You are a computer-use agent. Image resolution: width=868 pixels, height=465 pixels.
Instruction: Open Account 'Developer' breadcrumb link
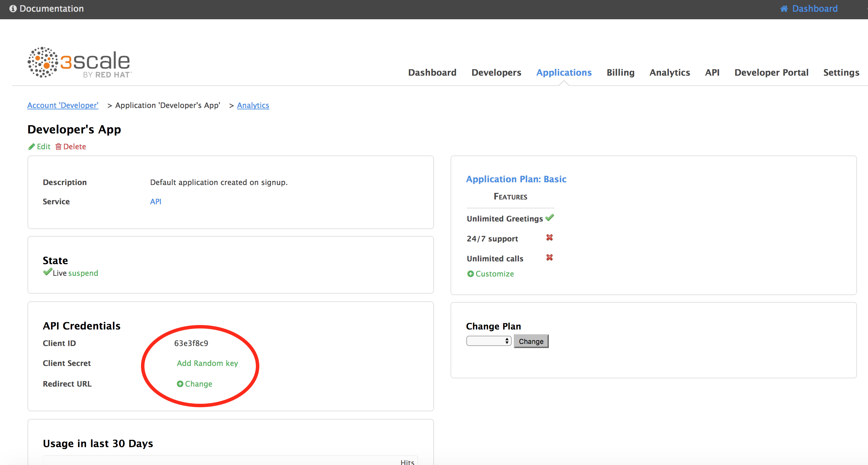tap(63, 105)
